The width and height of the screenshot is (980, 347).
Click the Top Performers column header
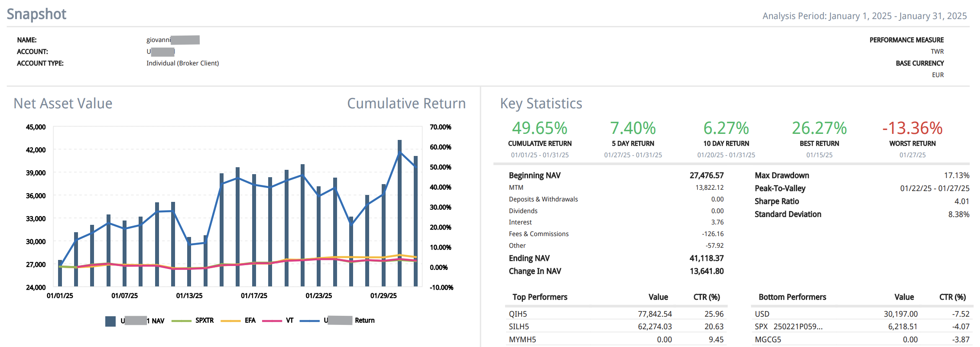pos(540,297)
